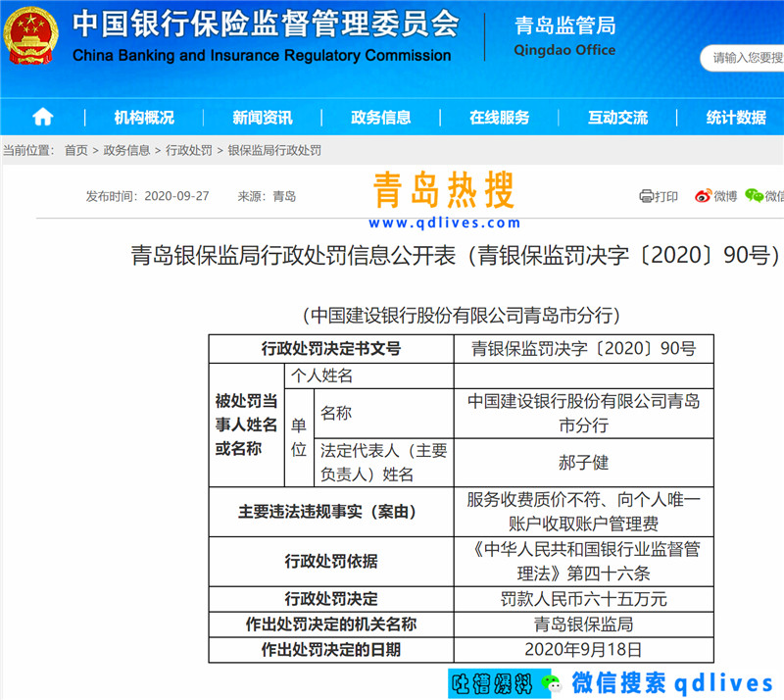Viewport: 784px width, 700px height.
Task: Go to 首页 in the breadcrumb
Action: click(76, 150)
